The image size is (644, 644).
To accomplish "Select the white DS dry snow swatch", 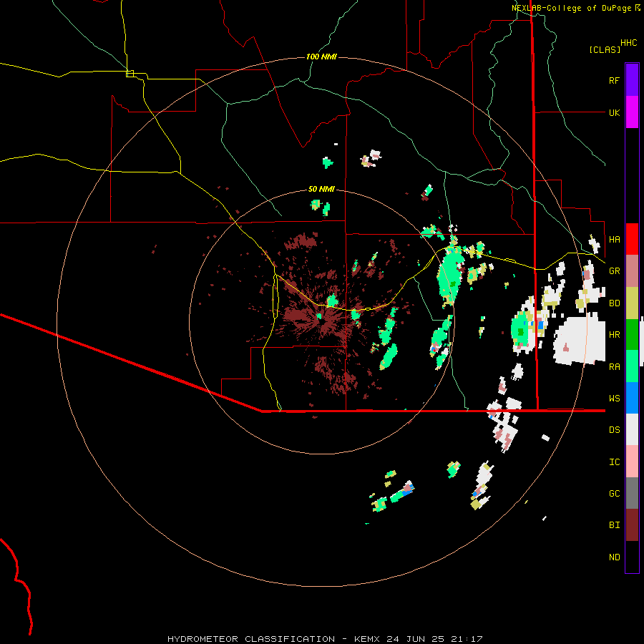I will [x=632, y=429].
